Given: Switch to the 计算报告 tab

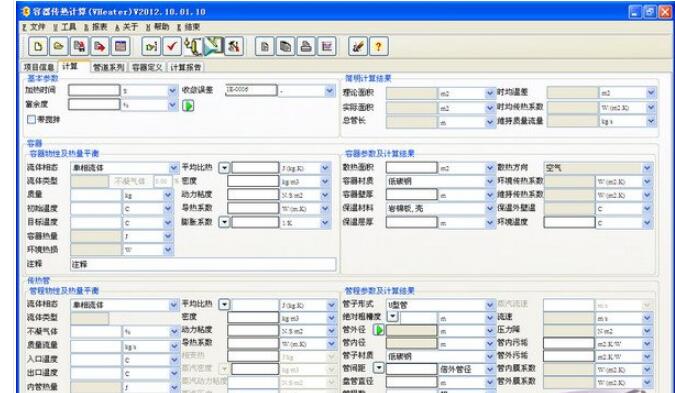Looking at the screenshot, I should [186, 67].
